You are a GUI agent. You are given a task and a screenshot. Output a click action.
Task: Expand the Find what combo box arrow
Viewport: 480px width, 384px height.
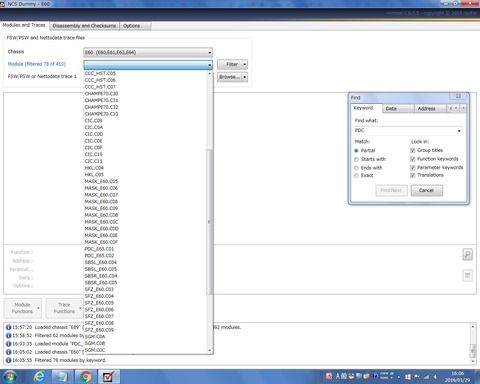(x=459, y=131)
